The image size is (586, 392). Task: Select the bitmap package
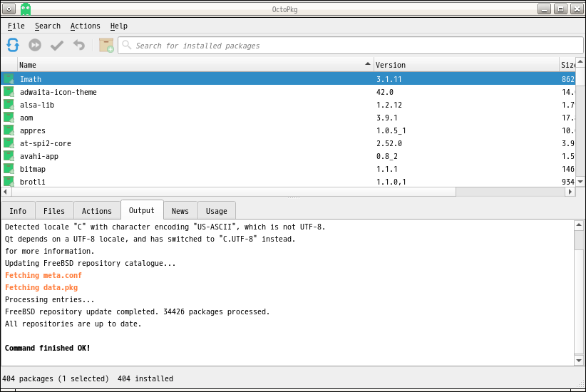click(x=288, y=169)
